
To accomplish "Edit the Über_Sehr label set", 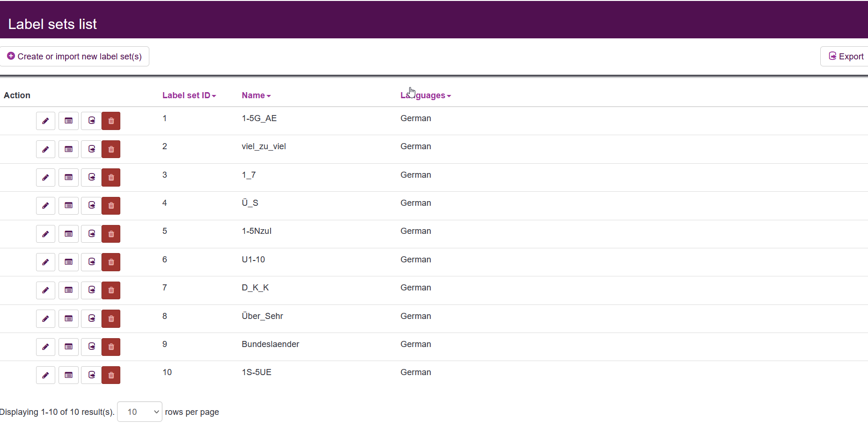I will [45, 318].
